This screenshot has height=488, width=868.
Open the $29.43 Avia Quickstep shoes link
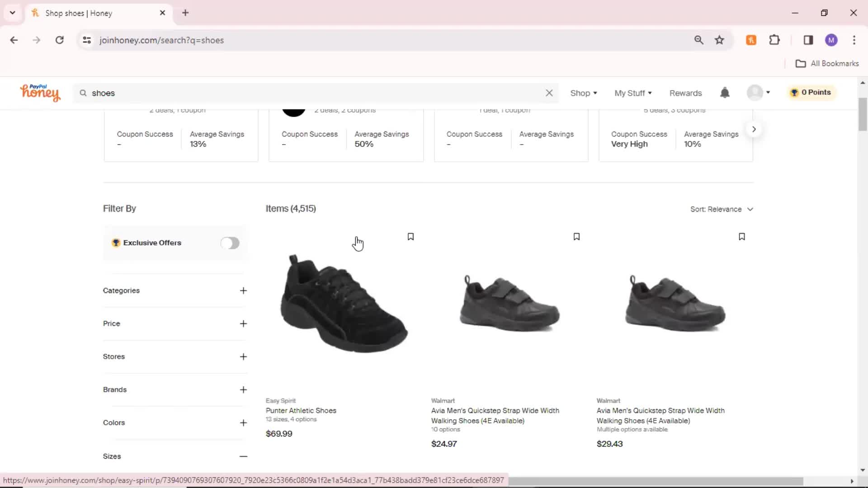(x=660, y=416)
